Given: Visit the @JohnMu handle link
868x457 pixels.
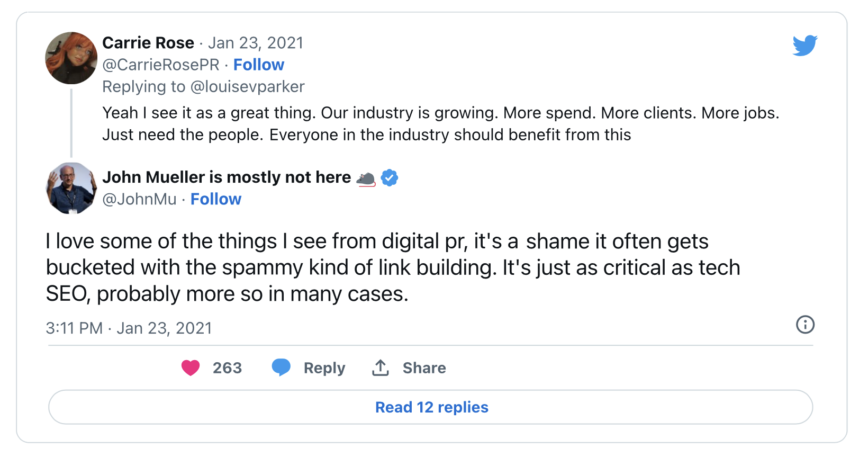Looking at the screenshot, I should 139,199.
